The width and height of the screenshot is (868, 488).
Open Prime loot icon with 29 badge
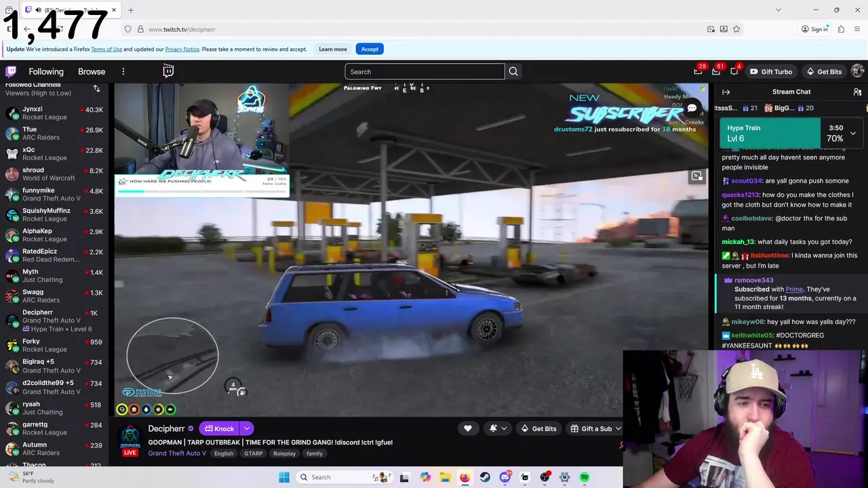click(x=698, y=71)
